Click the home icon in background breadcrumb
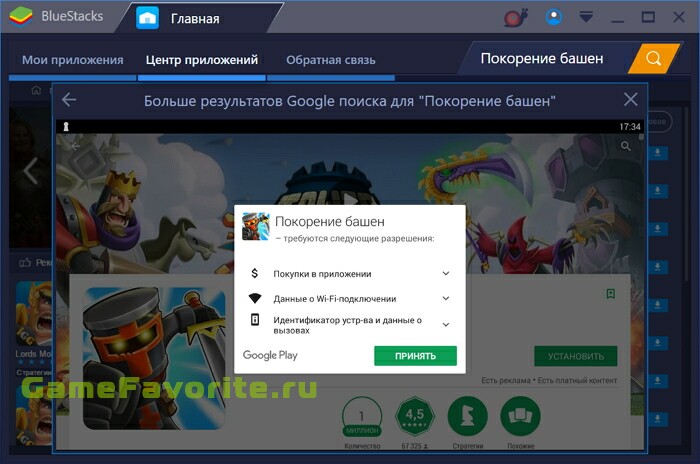 tap(36, 90)
